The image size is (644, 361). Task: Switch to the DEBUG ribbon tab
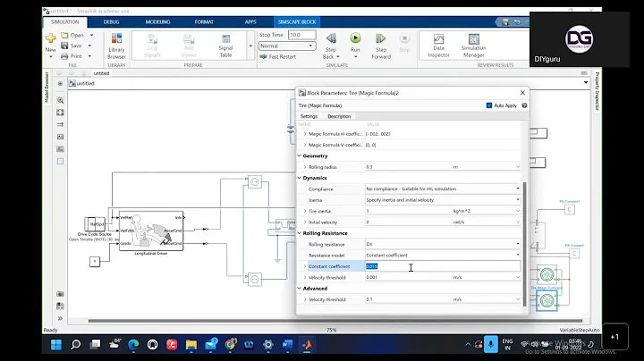tap(111, 21)
